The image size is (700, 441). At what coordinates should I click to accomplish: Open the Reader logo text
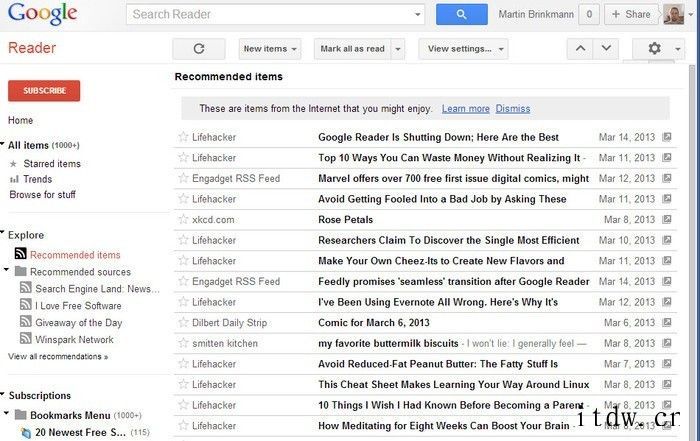click(x=32, y=47)
